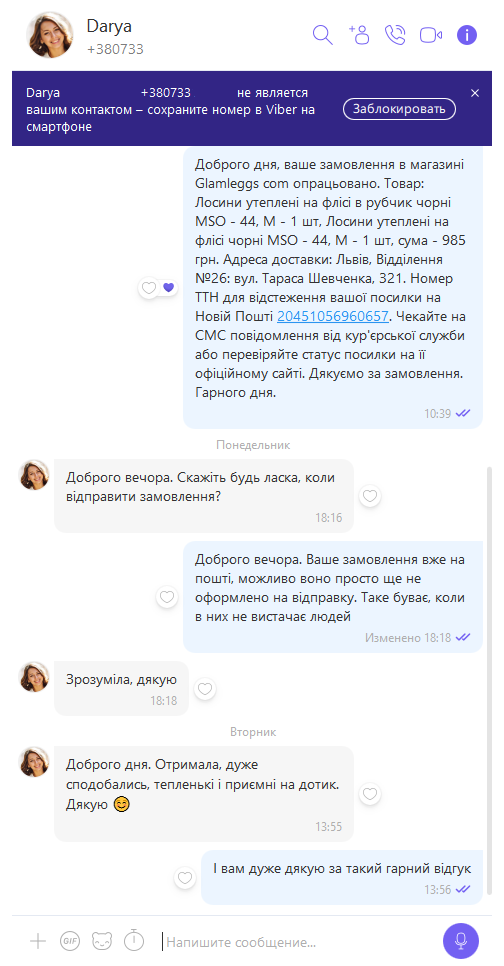The width and height of the screenshot is (504, 966).
Task: Click the 18:16 timestamp
Action: [x=328, y=518]
